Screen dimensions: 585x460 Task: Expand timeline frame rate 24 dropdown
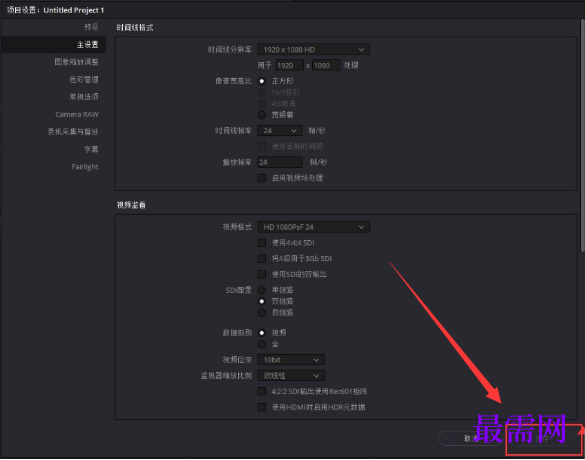click(280, 131)
